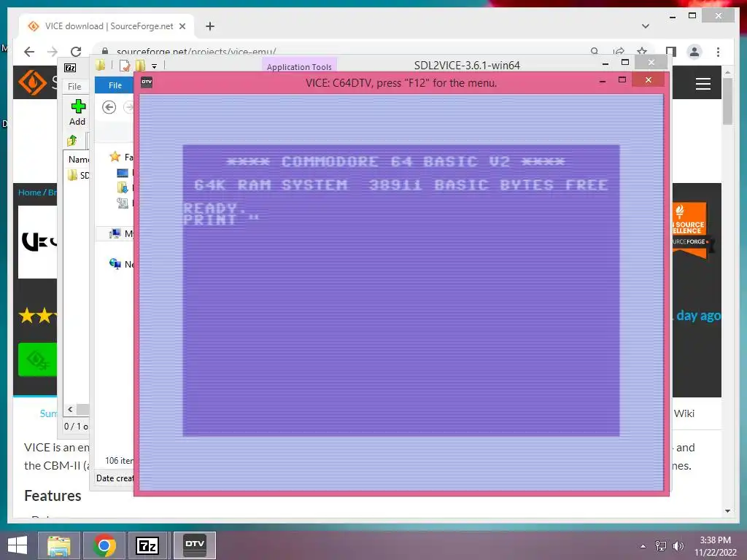This screenshot has height=560, width=747.
Task: Expand Explorer quick access toolbar dropdown
Action: point(155,66)
